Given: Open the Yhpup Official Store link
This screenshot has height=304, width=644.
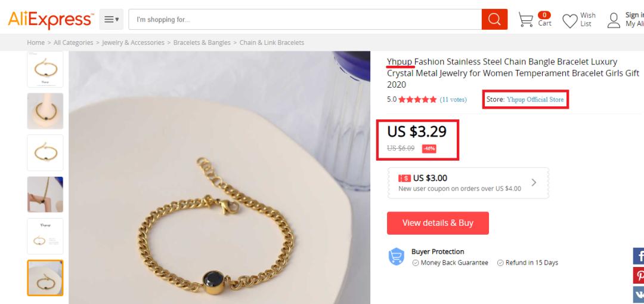Looking at the screenshot, I should [535, 100].
